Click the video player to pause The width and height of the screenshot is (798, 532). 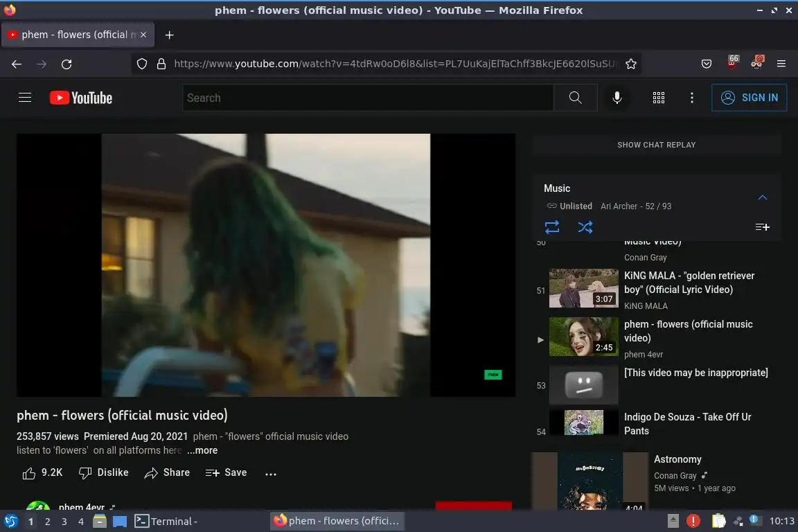click(266, 265)
